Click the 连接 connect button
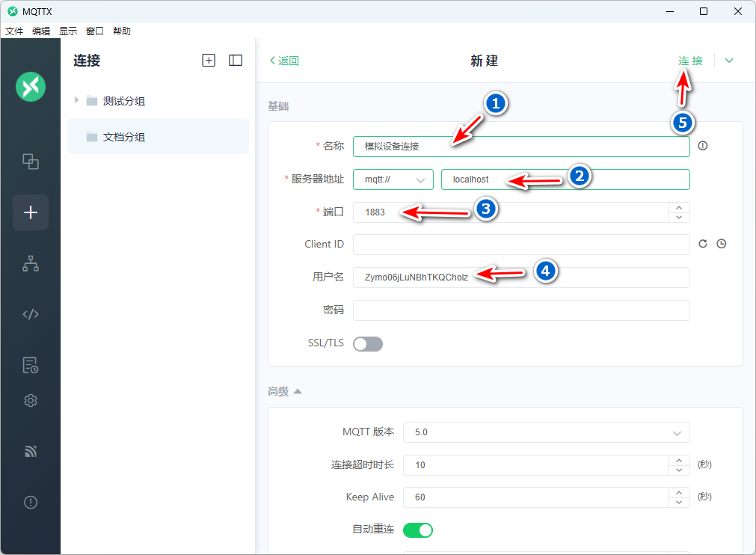The width and height of the screenshot is (756, 555). tap(690, 61)
